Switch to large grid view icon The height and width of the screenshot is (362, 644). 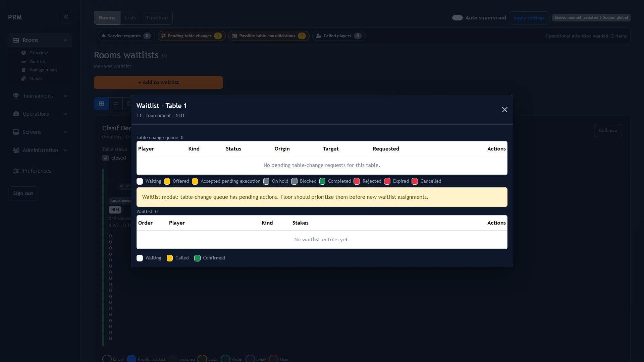coord(101,104)
